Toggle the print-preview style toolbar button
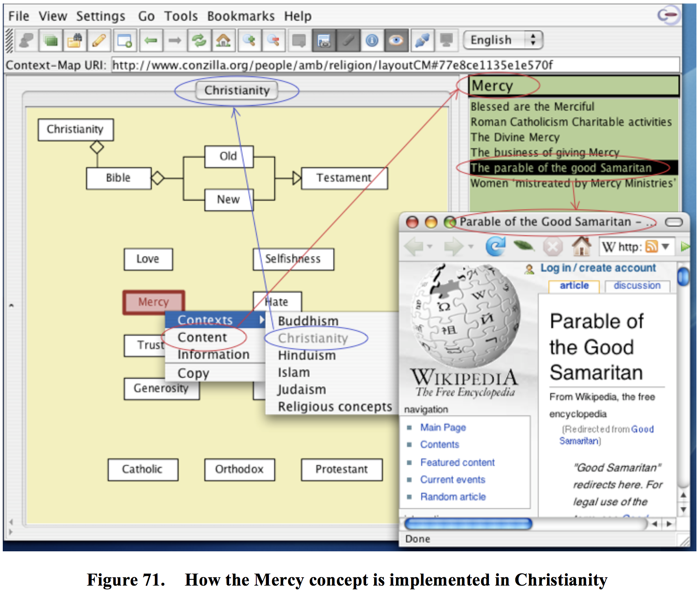700x597 pixels. coord(324,41)
